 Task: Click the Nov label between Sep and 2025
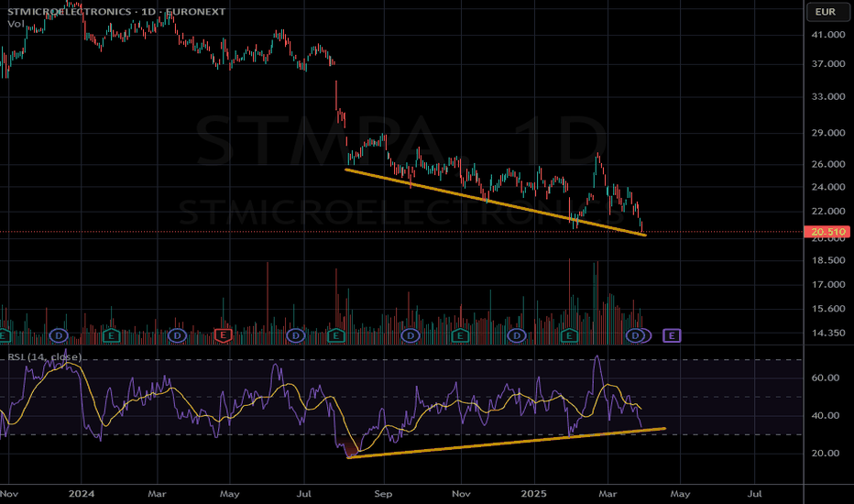(x=461, y=494)
